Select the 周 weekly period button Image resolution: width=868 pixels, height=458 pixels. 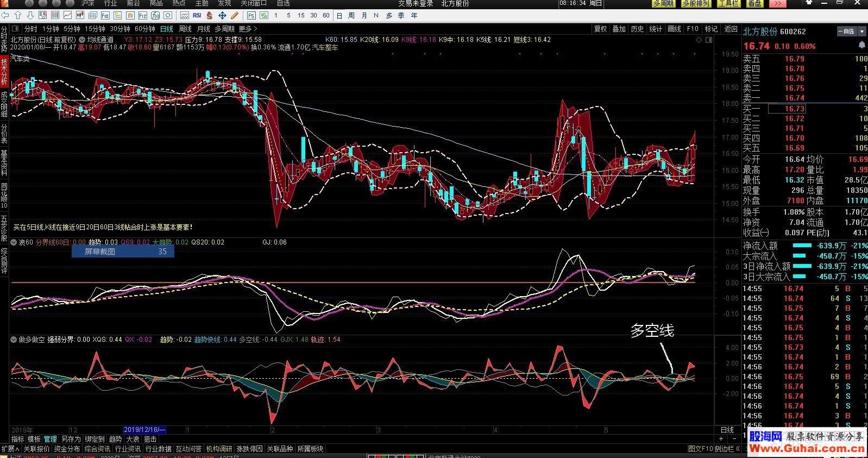point(351,15)
